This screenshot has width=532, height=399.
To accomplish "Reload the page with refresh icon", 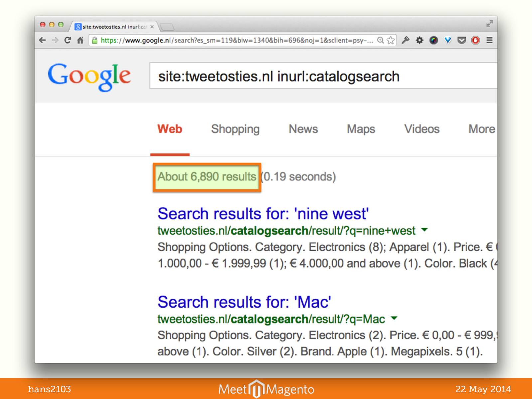I will point(67,40).
